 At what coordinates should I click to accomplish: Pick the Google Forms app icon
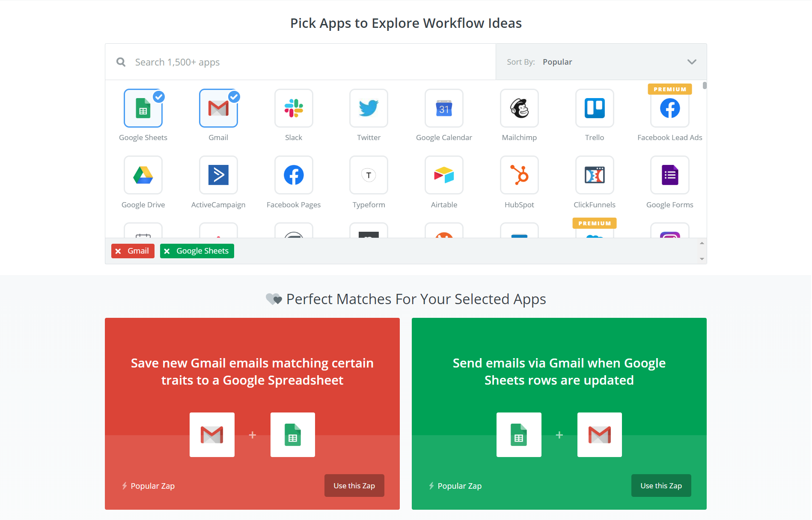pos(670,175)
